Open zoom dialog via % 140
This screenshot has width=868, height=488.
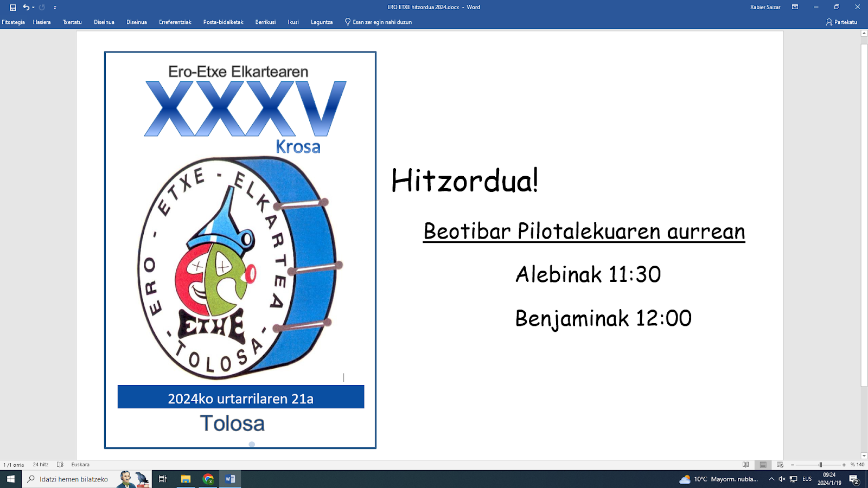(x=858, y=465)
